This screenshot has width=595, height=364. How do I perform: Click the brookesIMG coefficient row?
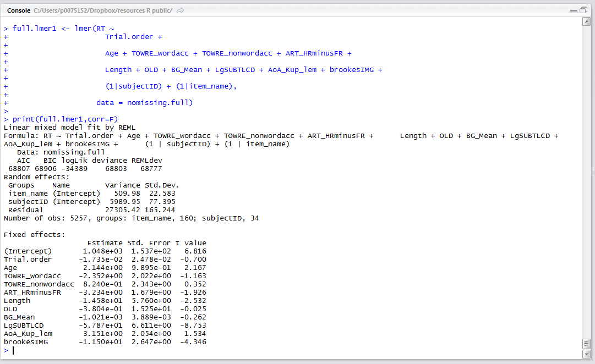tap(105, 342)
